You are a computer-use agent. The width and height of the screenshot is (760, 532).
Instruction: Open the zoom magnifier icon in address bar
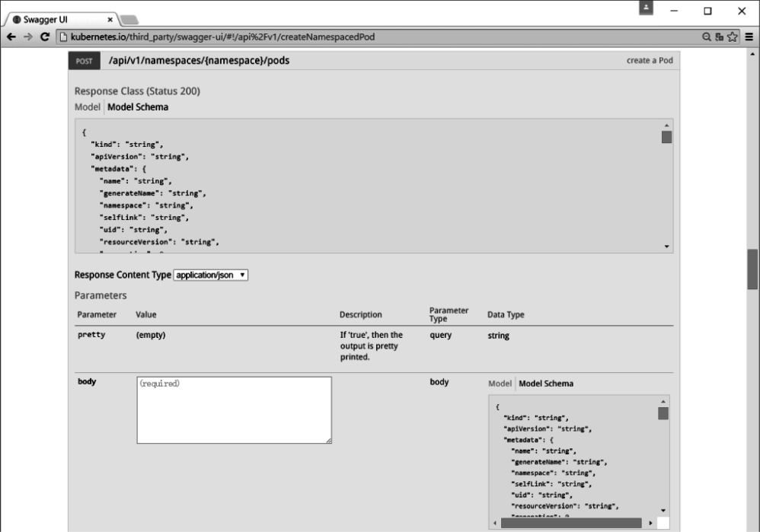coord(707,37)
